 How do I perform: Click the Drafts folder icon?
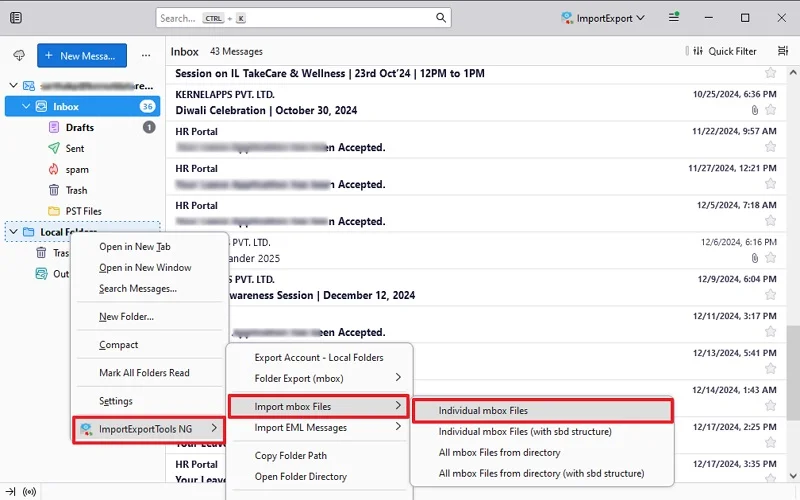(x=54, y=127)
